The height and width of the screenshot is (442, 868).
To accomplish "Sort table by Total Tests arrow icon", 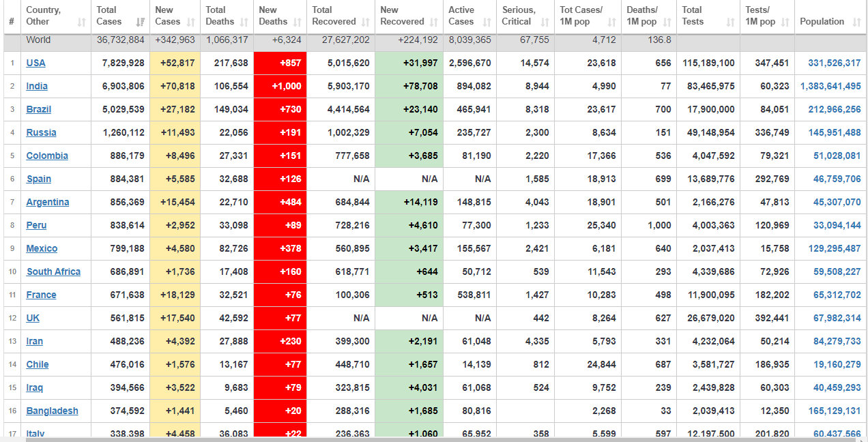I will pos(730,23).
